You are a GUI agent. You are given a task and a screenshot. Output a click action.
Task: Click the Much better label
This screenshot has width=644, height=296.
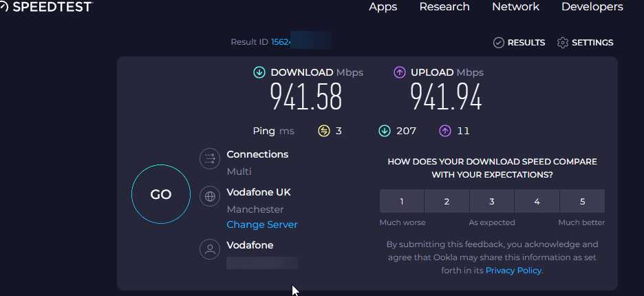pyautogui.click(x=581, y=223)
